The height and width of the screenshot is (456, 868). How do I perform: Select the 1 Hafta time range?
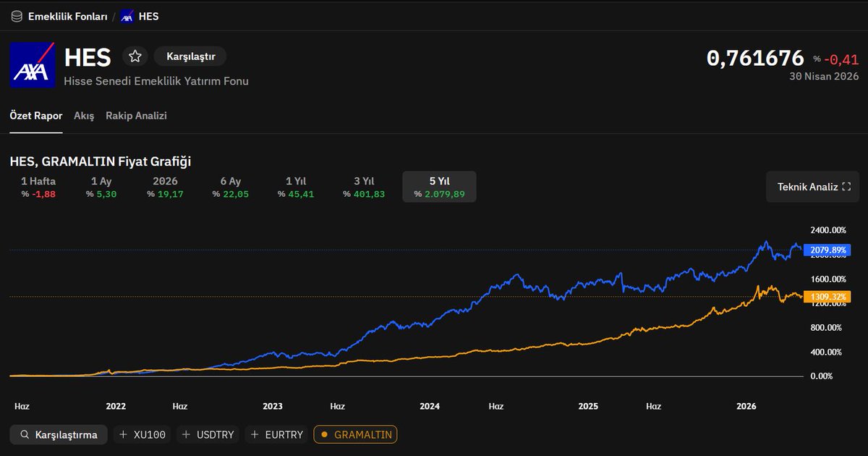click(38, 187)
